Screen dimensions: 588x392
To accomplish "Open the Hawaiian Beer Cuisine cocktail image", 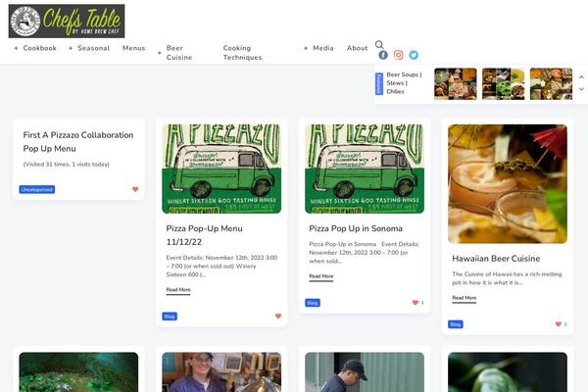I will point(508,184).
